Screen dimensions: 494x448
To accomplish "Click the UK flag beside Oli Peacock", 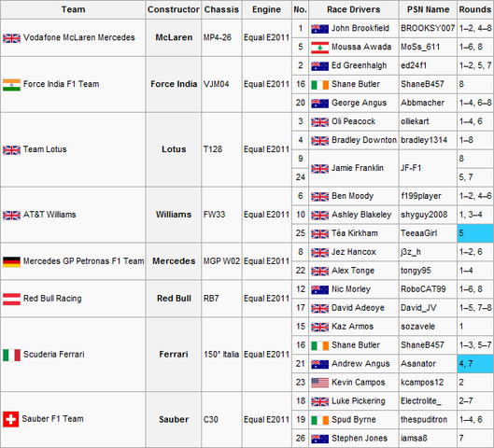I will point(319,122).
